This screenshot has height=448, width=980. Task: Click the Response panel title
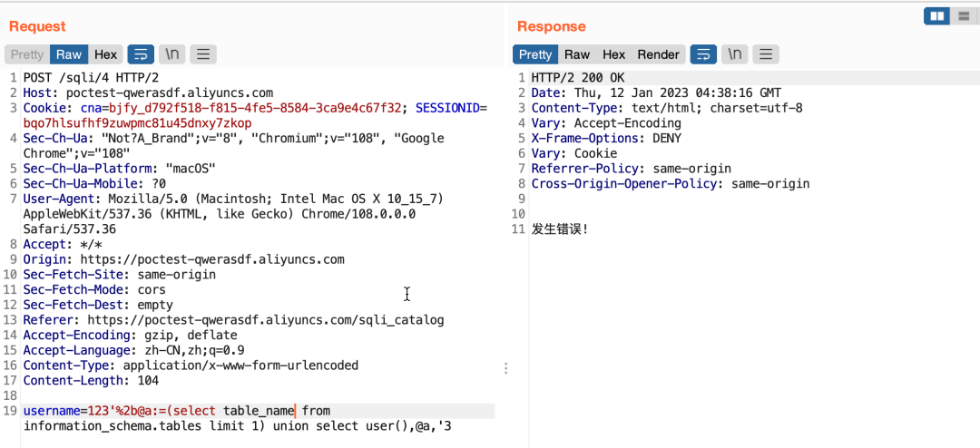pos(552,26)
